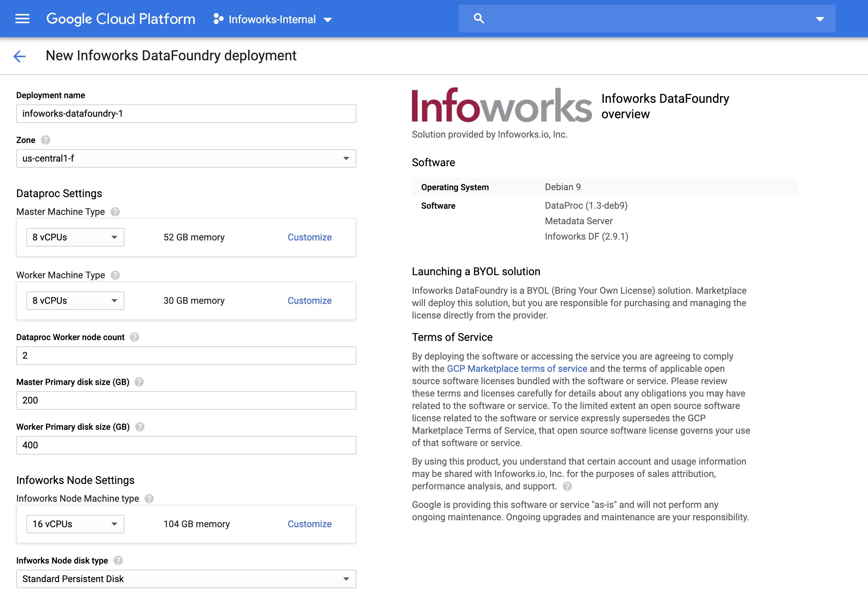Open help for Infoworks Node Machine type
This screenshot has width=868, height=596.
pyautogui.click(x=149, y=499)
